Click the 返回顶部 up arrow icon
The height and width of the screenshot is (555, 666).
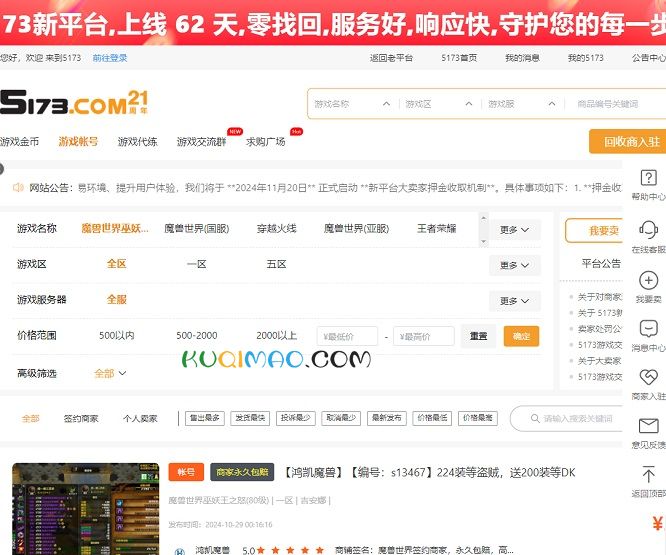[x=648, y=474]
